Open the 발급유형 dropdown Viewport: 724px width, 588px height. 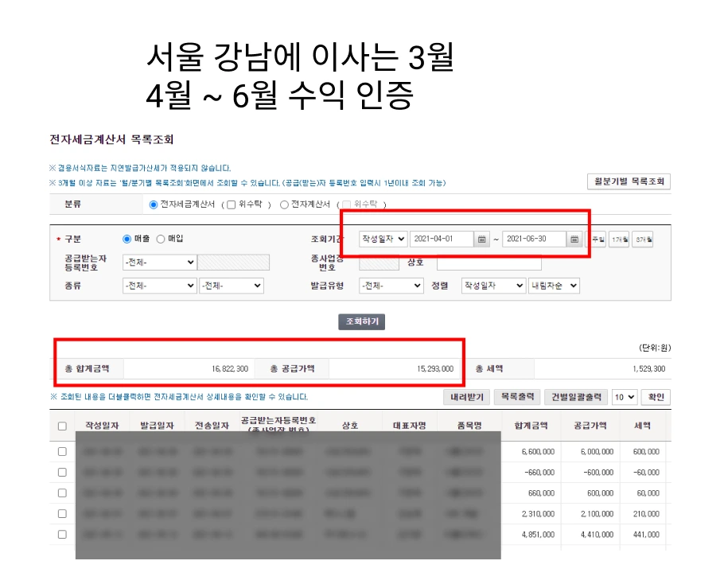[391, 286]
